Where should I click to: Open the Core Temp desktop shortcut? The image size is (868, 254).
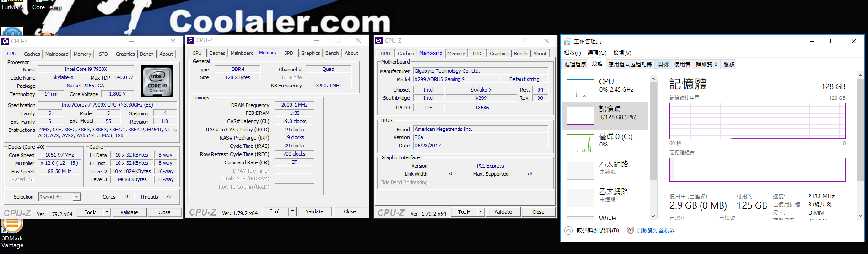tap(47, 5)
